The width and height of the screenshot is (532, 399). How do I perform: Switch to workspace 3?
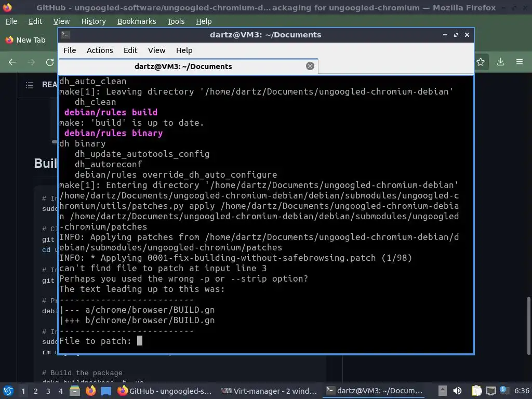coord(48,391)
